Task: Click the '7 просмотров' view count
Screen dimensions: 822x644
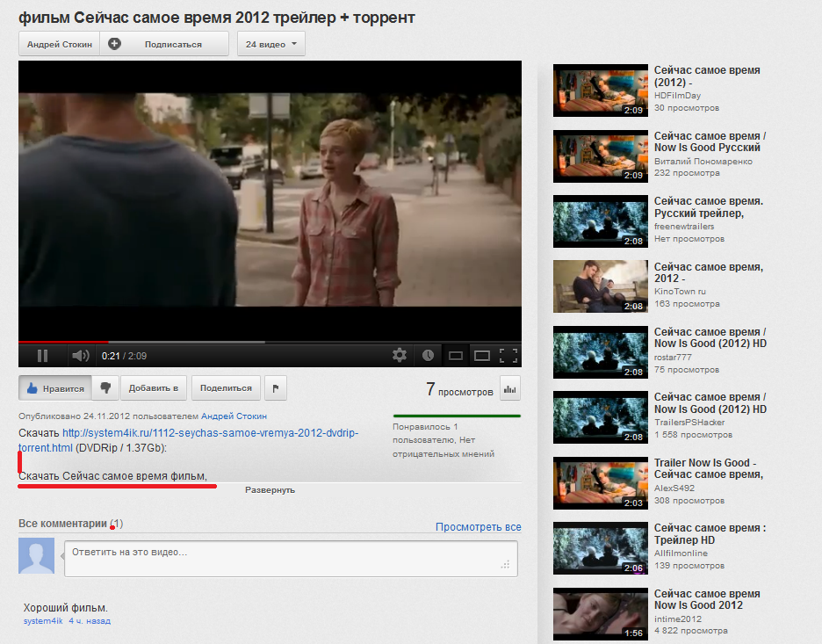Action: point(459,390)
